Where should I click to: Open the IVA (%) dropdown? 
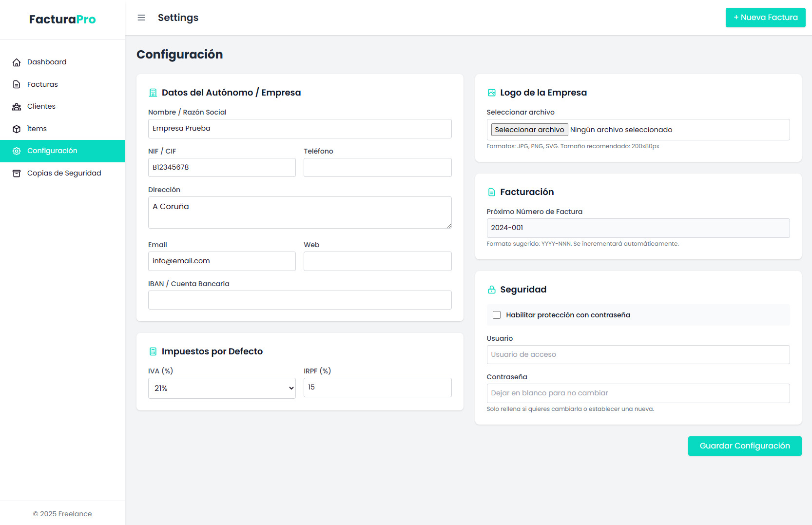click(x=222, y=389)
